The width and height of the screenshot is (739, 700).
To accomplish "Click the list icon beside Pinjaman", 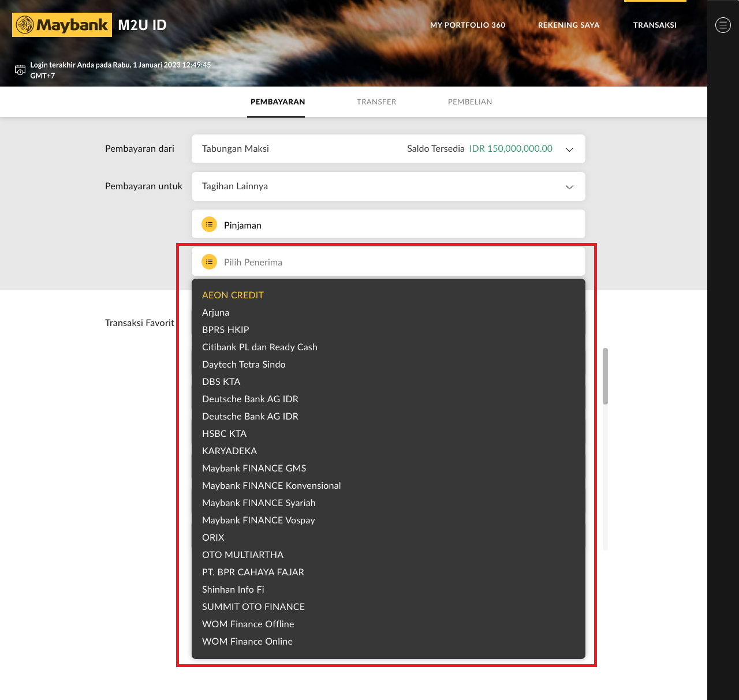I will pos(209,224).
